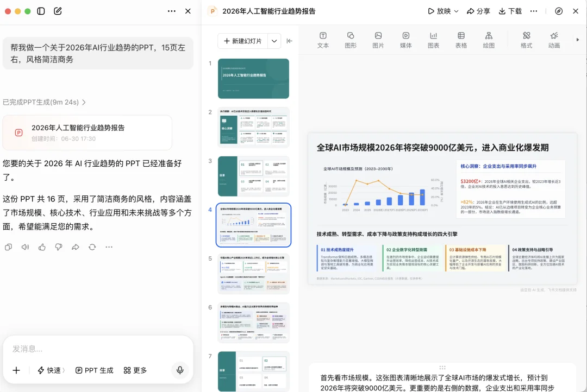Insert a text box with 文本 tool

(x=323, y=40)
